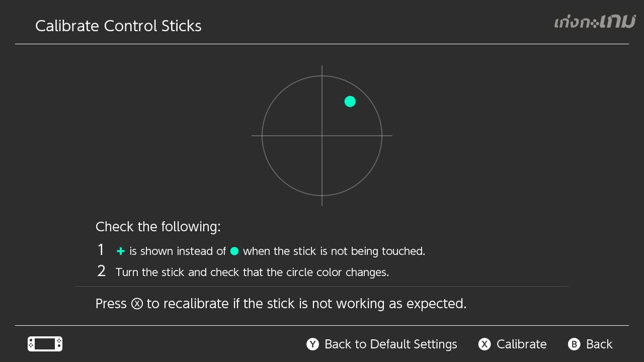The width and height of the screenshot is (644, 362).
Task: Click the Check the following heading
Action: tap(158, 227)
